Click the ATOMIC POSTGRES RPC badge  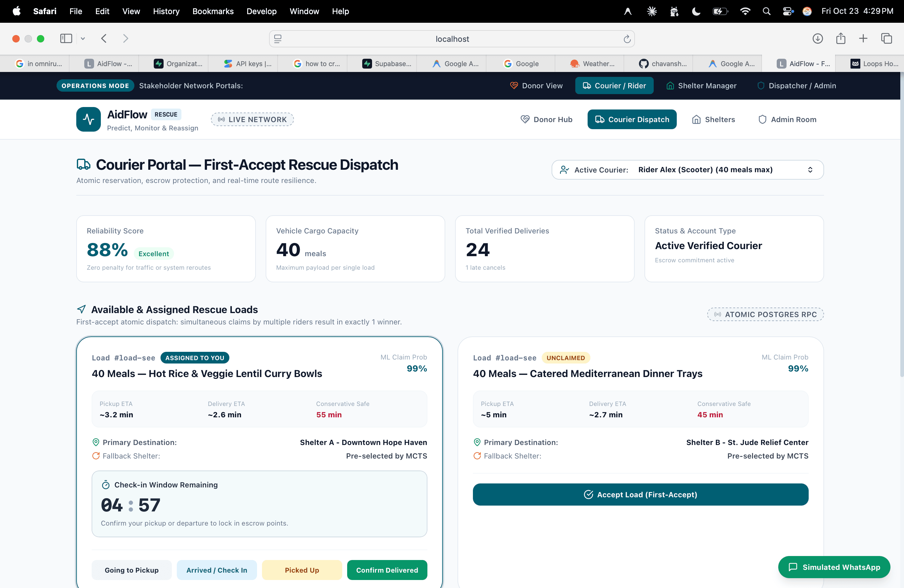765,314
